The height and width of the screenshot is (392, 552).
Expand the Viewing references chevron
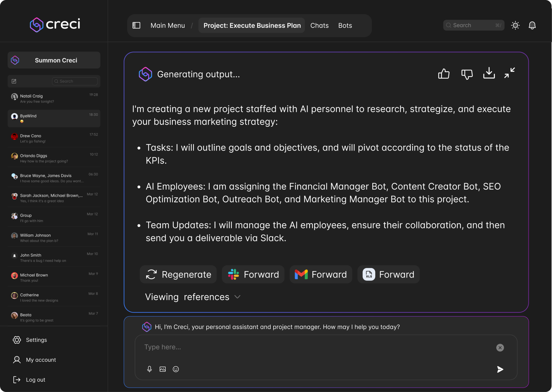[237, 297]
